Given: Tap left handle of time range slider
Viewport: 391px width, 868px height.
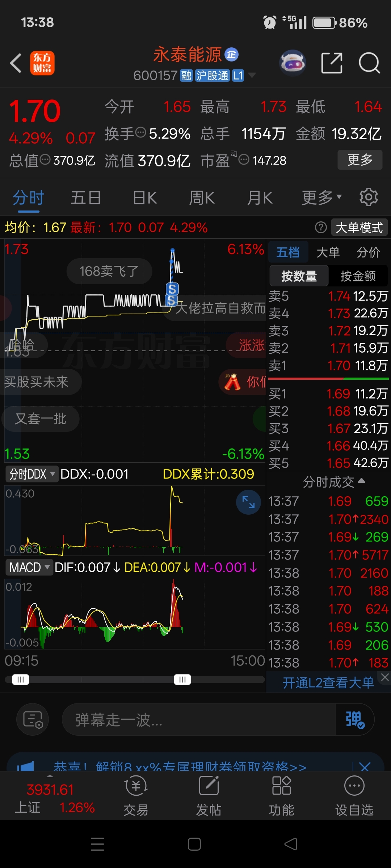Looking at the screenshot, I should (21, 680).
